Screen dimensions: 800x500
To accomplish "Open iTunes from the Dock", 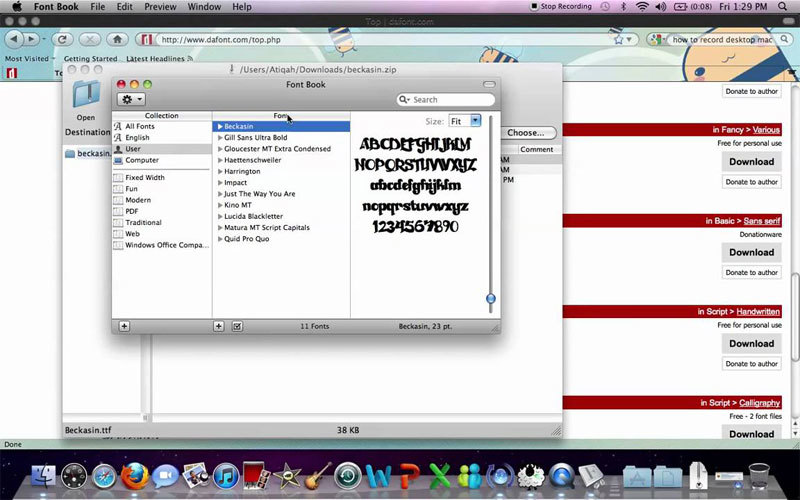I will pos(226,475).
